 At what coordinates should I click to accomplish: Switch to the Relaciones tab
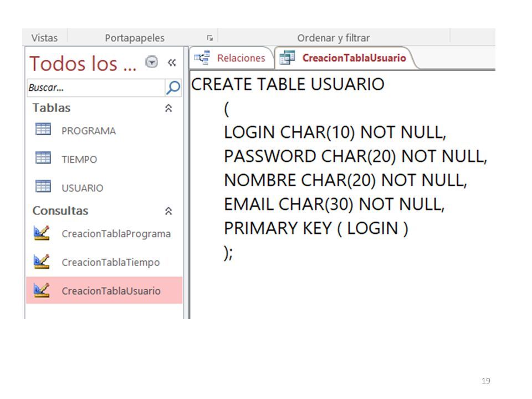click(x=232, y=58)
